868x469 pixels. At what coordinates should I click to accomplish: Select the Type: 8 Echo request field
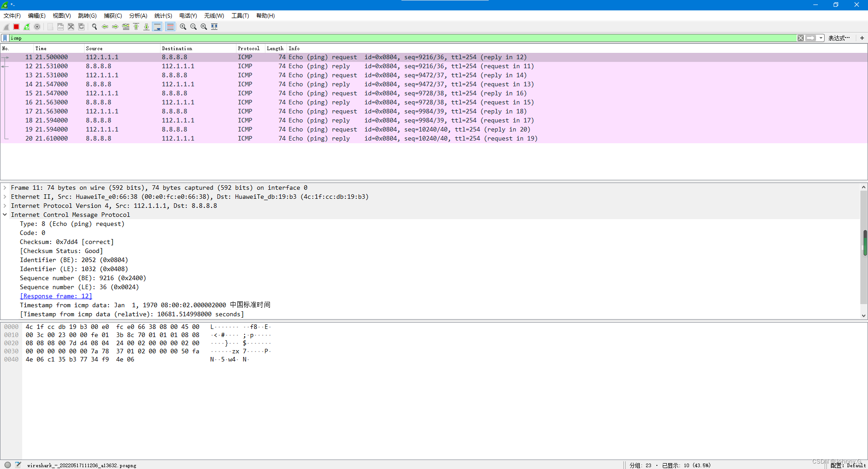coord(72,224)
